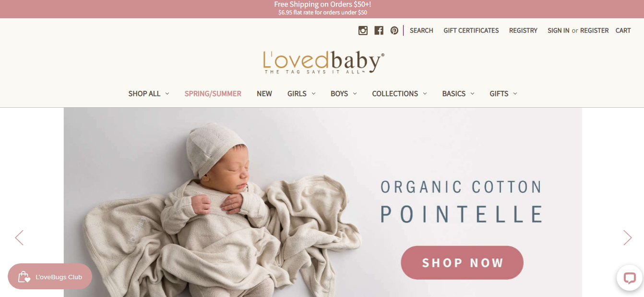644x297 pixels.
Task: Click the Search link in header
Action: pyautogui.click(x=421, y=30)
